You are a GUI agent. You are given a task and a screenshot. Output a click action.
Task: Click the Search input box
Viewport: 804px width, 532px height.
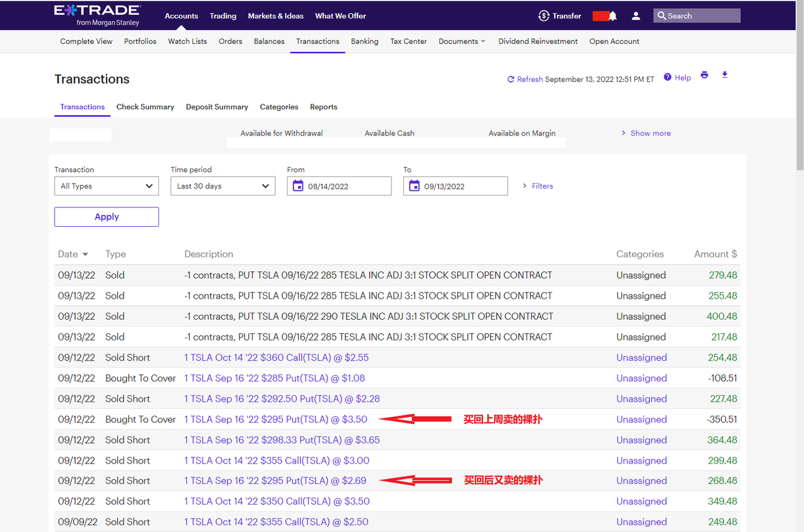(697, 15)
